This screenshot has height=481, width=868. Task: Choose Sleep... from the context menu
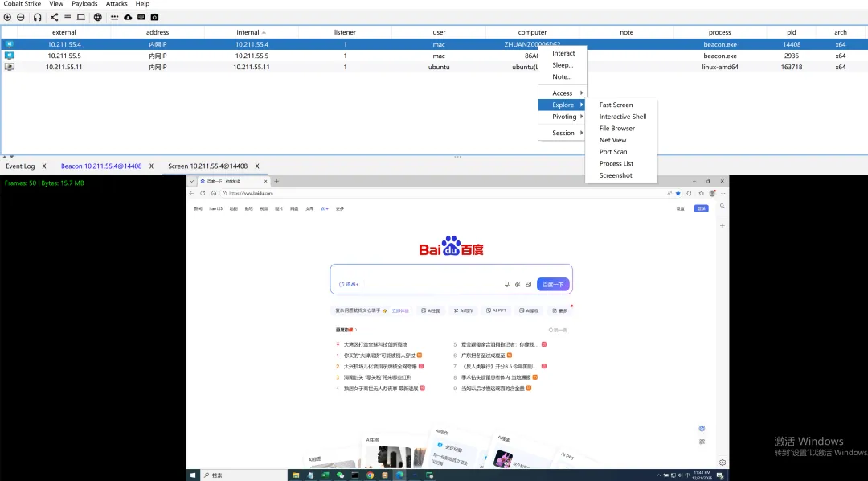(x=563, y=65)
